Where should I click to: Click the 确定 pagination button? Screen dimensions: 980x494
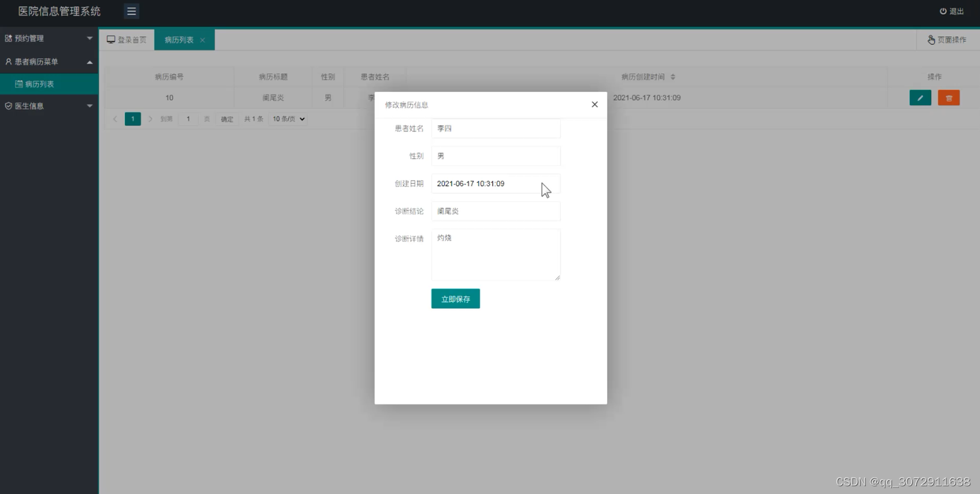pyautogui.click(x=227, y=119)
